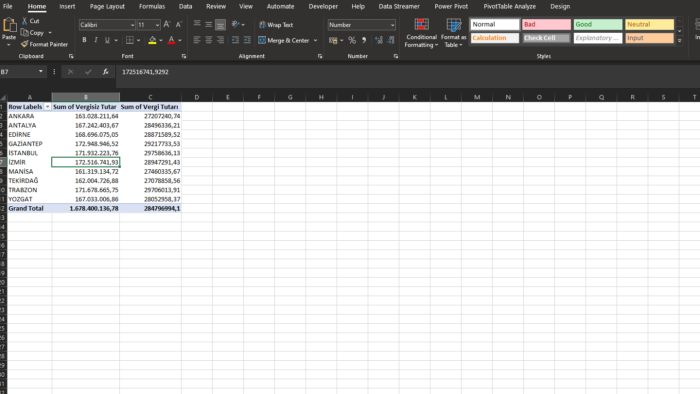
Task: Toggle underline formatting
Action: (107, 40)
